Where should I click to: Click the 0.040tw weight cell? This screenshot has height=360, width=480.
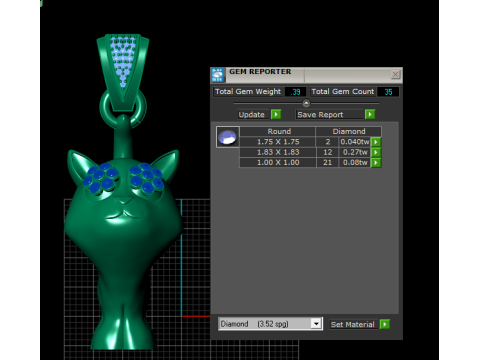355,142
